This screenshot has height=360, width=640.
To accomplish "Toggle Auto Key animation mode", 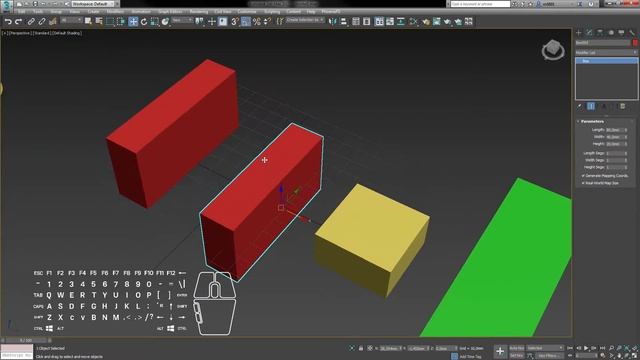I will (x=517, y=348).
